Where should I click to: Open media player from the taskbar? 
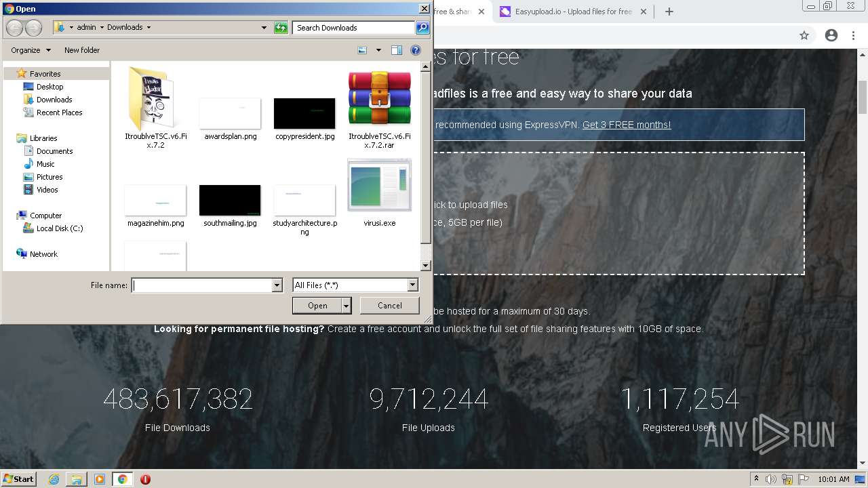100,479
